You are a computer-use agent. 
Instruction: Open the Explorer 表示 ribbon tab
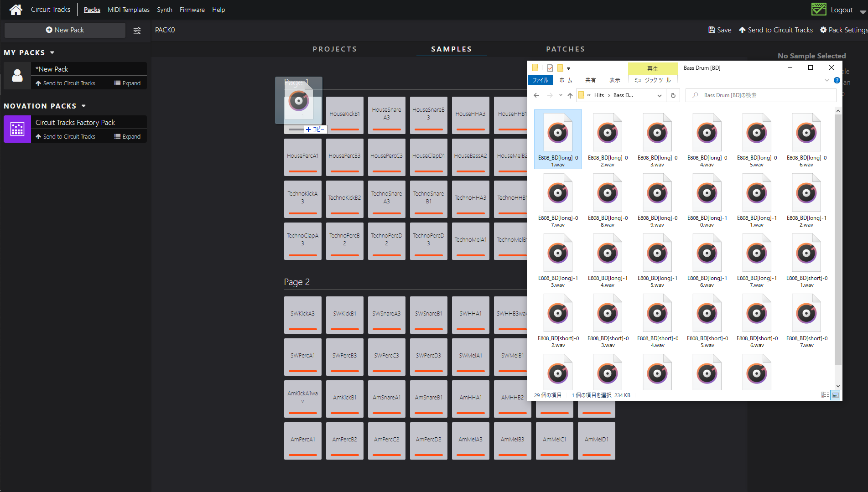tap(614, 80)
